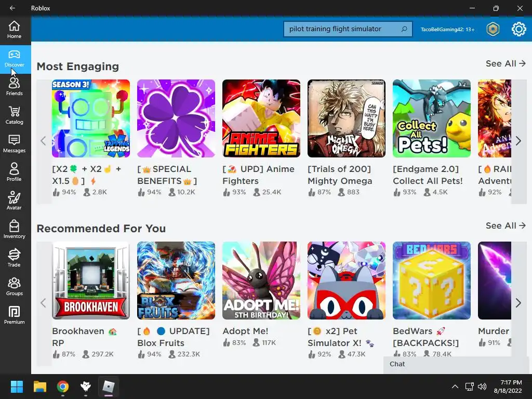Image resolution: width=532 pixels, height=399 pixels.
Task: Click the volume speaker tray icon
Action: point(482,387)
